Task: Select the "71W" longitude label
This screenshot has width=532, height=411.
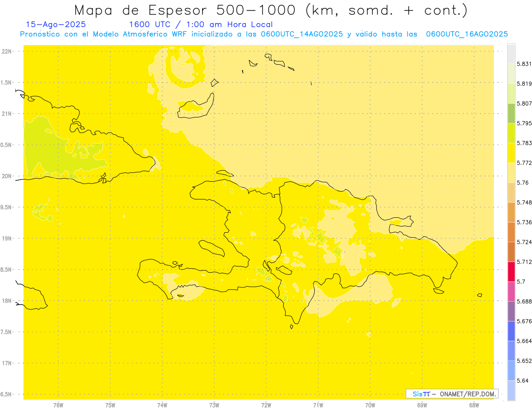Action: [x=318, y=405]
